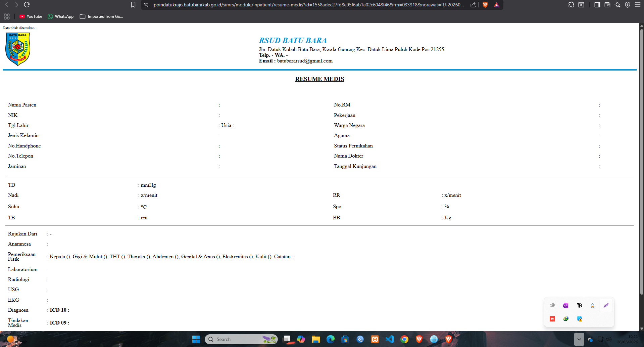Click the bookmark icon beside the address bar
The image size is (644, 347).
[x=133, y=5]
